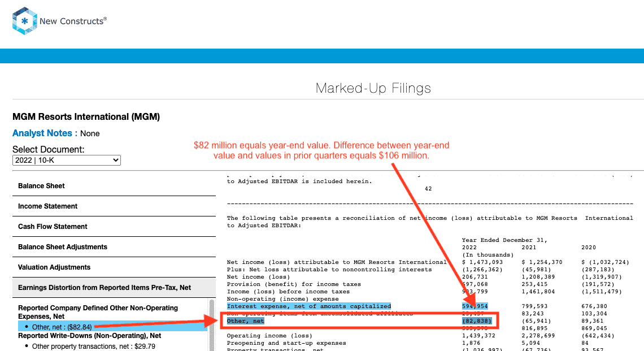Select Other property transactions, net item
Image resolution: width=644 pixels, height=351 pixels.
click(94, 346)
